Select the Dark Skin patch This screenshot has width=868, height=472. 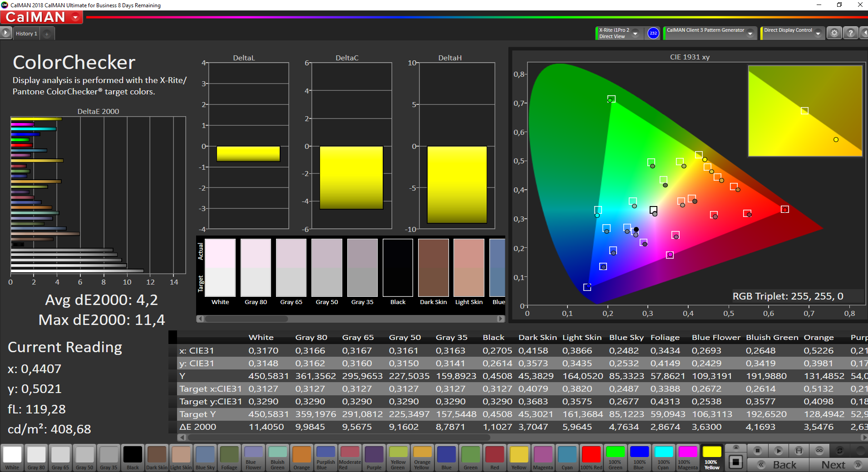point(157,457)
